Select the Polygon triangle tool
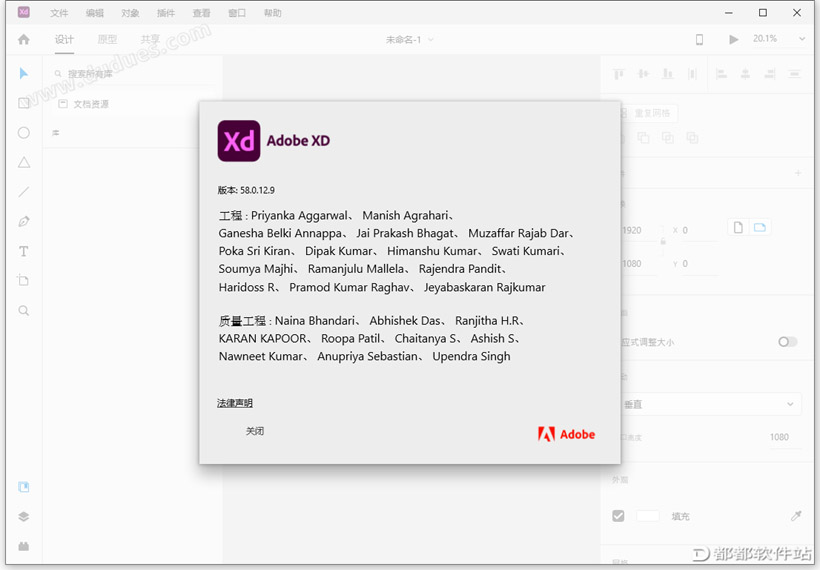Image resolution: width=820 pixels, height=570 pixels. pos(24,162)
